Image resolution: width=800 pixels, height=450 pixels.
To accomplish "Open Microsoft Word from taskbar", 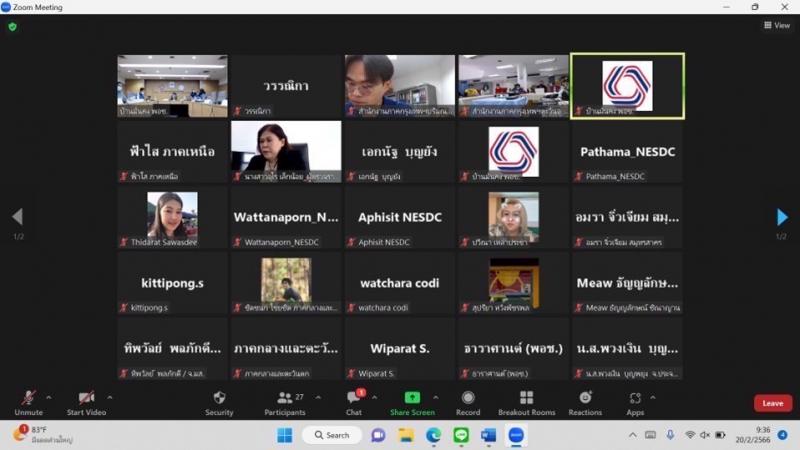I will (488, 435).
